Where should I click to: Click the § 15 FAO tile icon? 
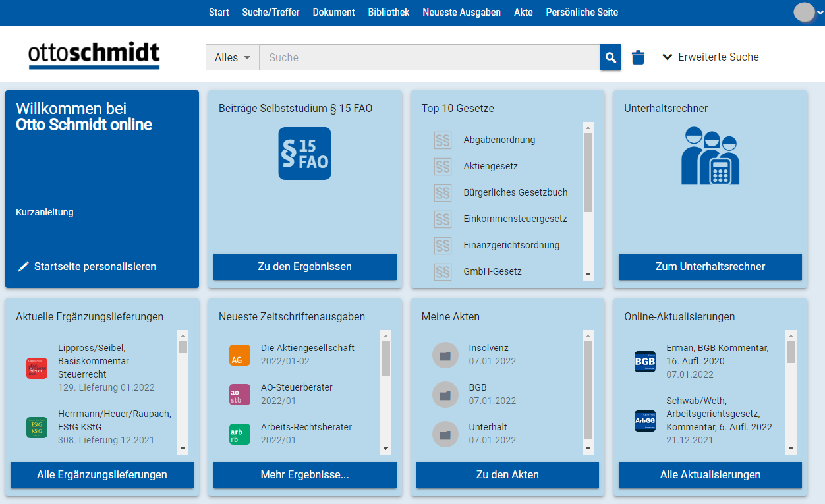[x=304, y=154]
